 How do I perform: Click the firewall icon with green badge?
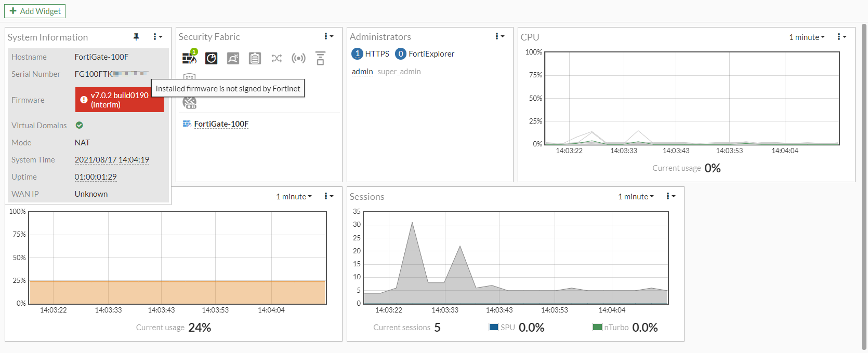[x=189, y=58]
